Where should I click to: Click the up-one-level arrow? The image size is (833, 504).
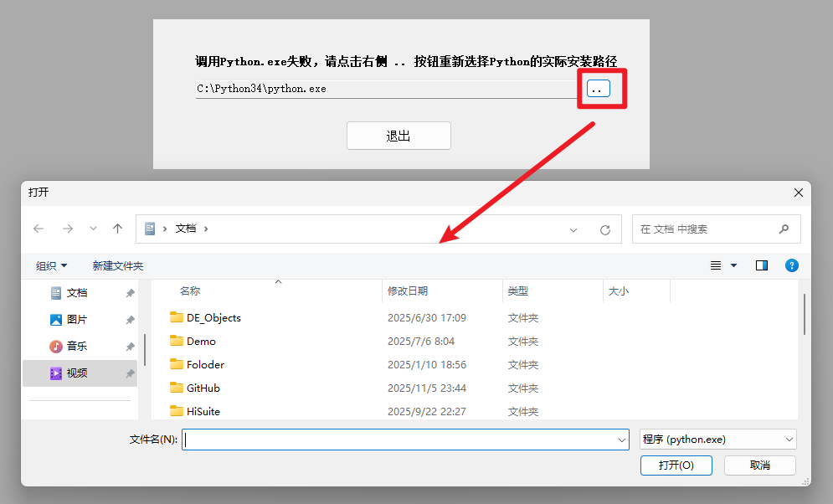pos(117,228)
